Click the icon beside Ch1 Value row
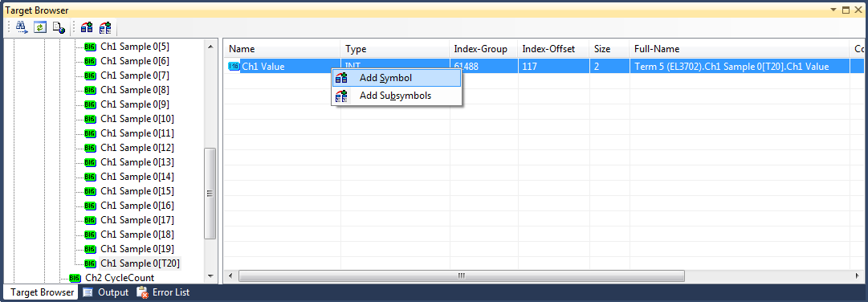Screen dimensions: 868x302 (x=234, y=67)
